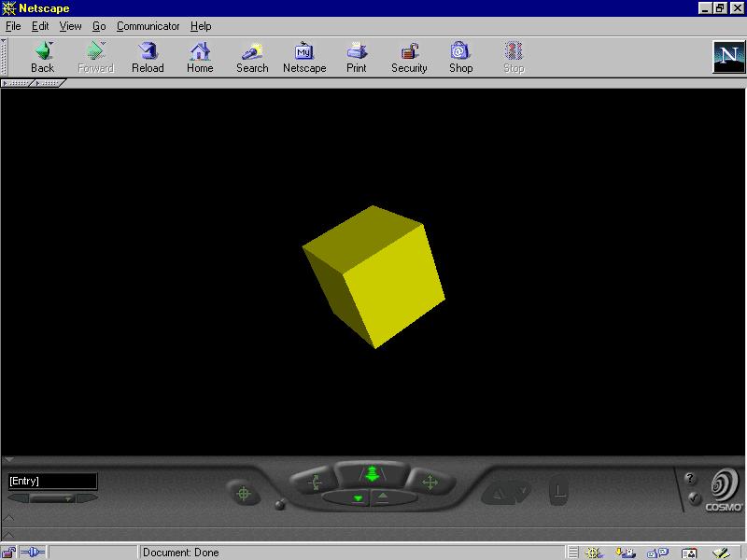Collapse the Cosmo dashboard triangle

[8, 460]
